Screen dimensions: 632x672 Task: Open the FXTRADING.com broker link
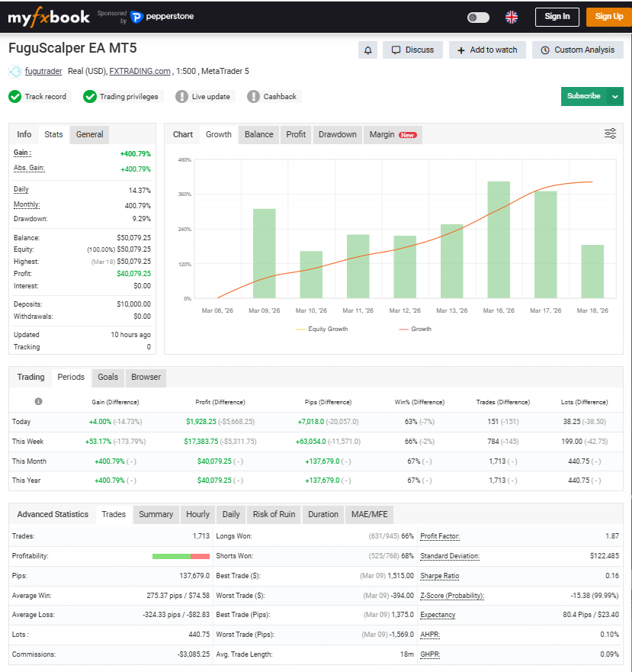(140, 71)
